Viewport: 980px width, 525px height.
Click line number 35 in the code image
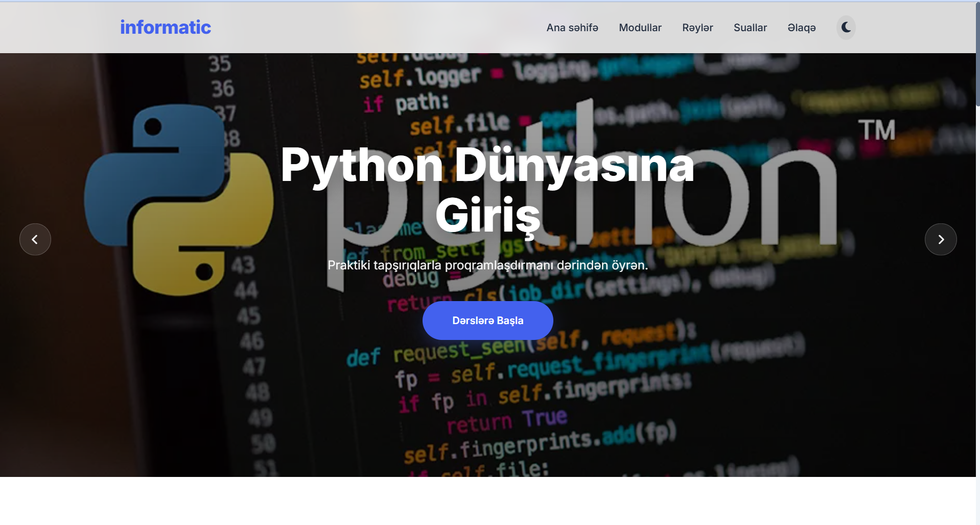click(220, 64)
